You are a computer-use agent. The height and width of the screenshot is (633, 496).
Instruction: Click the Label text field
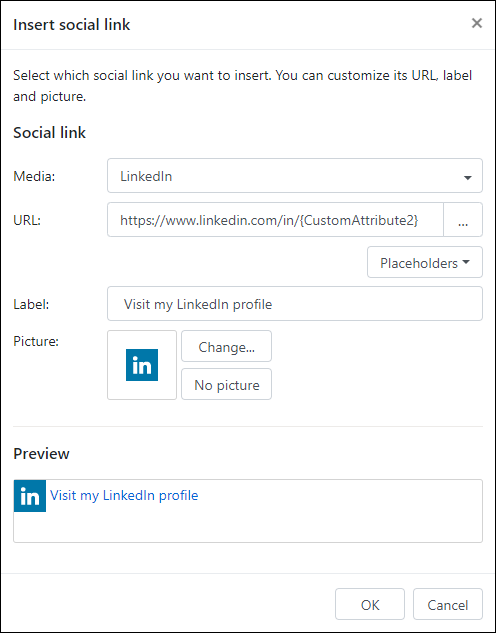click(295, 304)
